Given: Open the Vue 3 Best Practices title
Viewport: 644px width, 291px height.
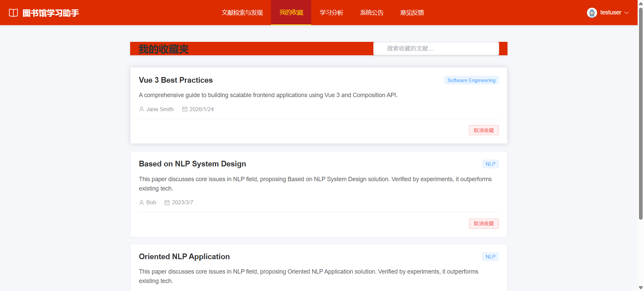Looking at the screenshot, I should (x=176, y=80).
